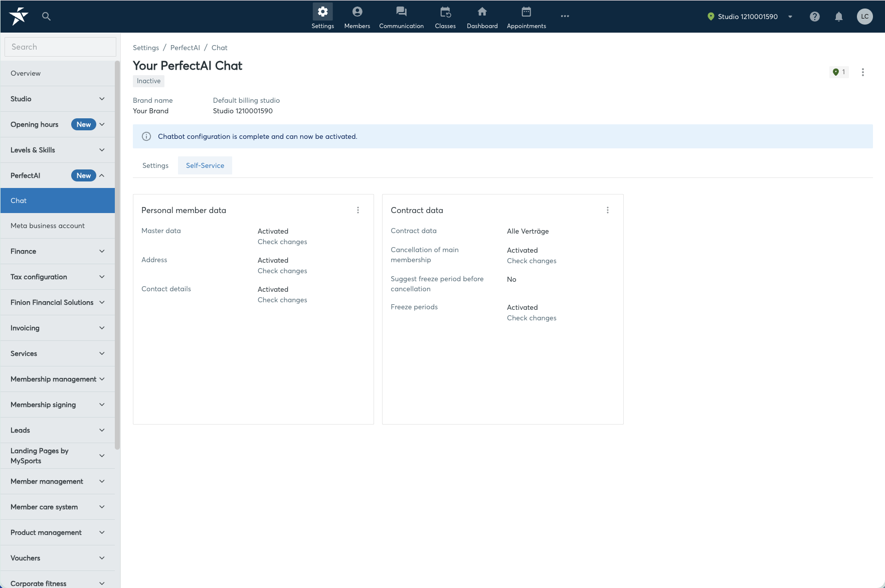This screenshot has width=885, height=588.
Task: Open the more navigation items ellipsis
Action: (x=565, y=16)
